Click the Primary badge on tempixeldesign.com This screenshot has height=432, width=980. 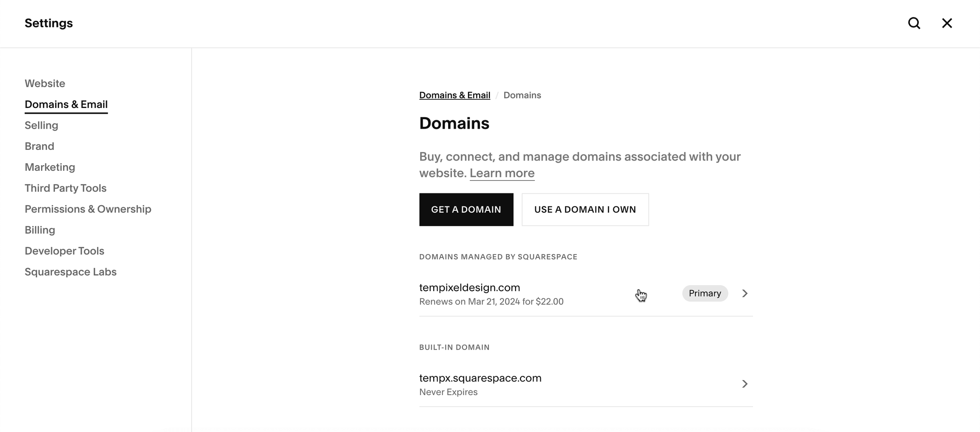704,293
